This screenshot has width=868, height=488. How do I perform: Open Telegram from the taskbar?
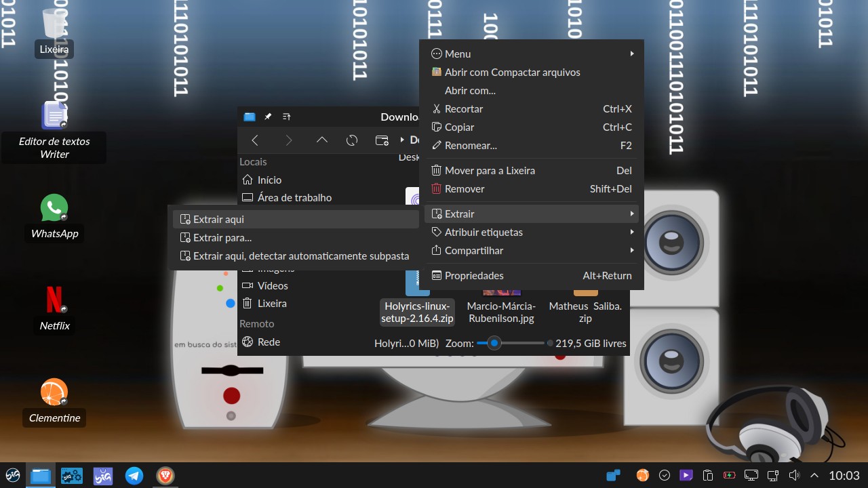coord(134,476)
